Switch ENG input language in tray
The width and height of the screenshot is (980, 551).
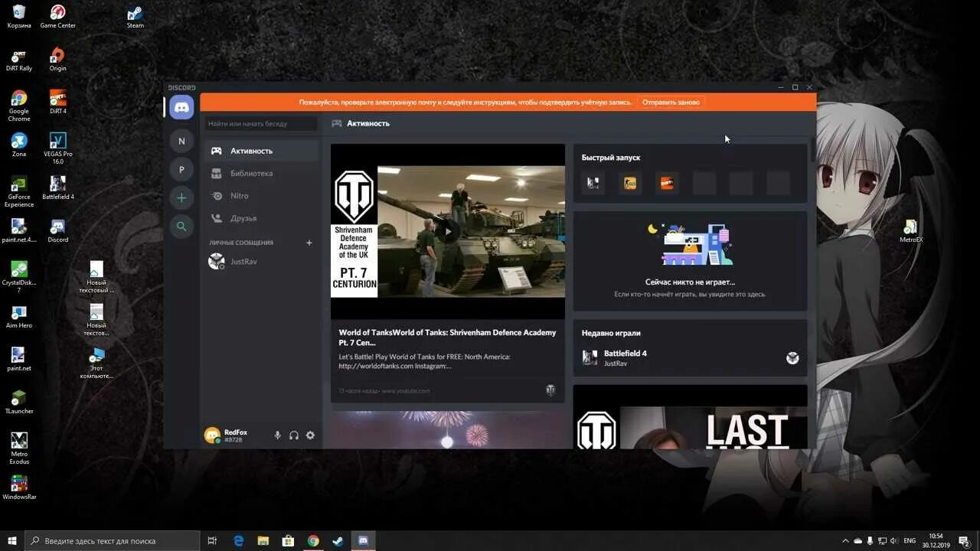[x=910, y=541]
